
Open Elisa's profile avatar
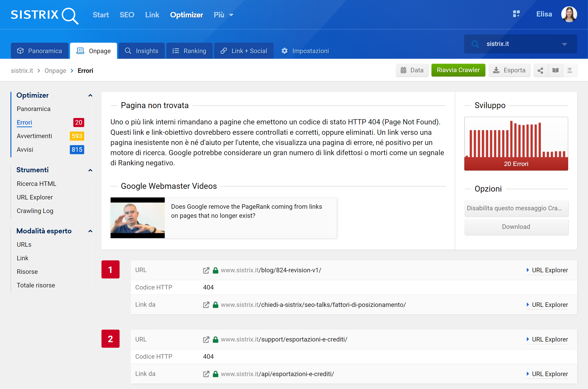tap(569, 14)
